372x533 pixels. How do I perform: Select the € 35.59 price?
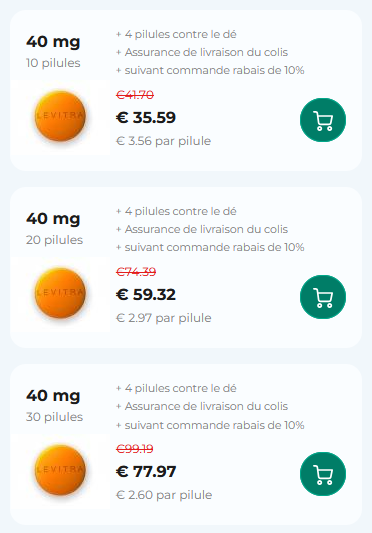[146, 118]
